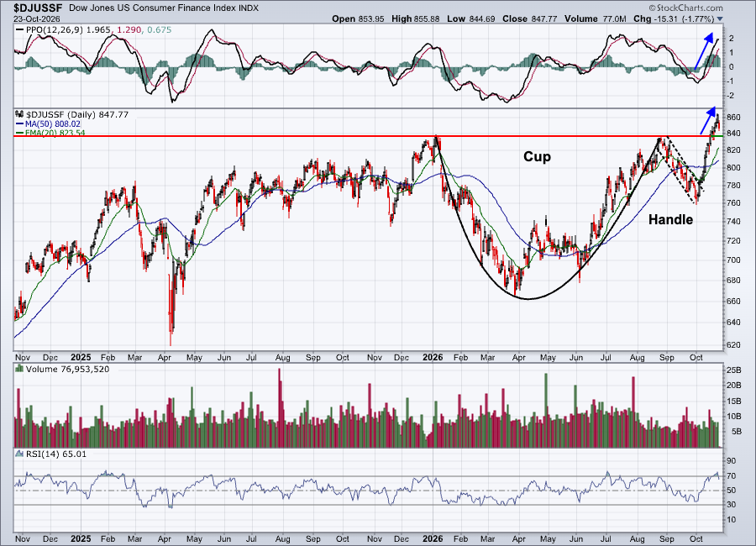Click the 50 RSI axis label
The height and width of the screenshot is (546, 756).
(x=732, y=490)
